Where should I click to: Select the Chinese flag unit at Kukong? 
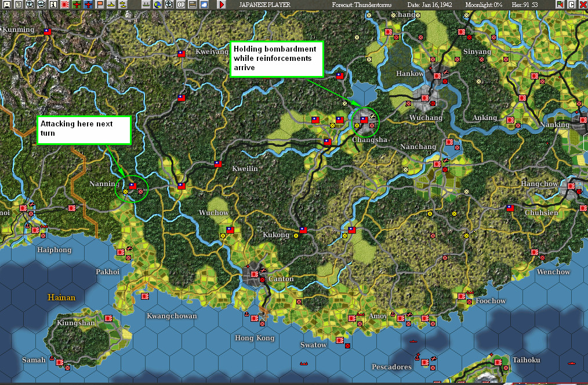click(x=303, y=230)
